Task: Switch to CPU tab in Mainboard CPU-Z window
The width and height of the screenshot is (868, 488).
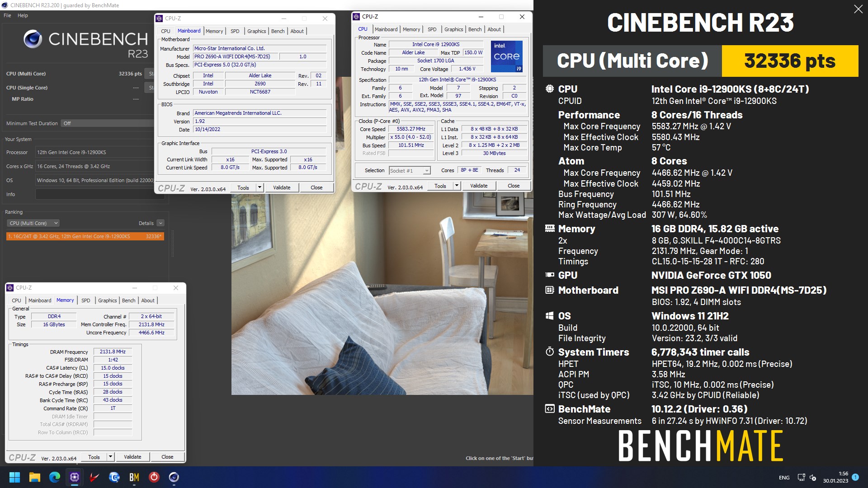Action: tap(165, 31)
